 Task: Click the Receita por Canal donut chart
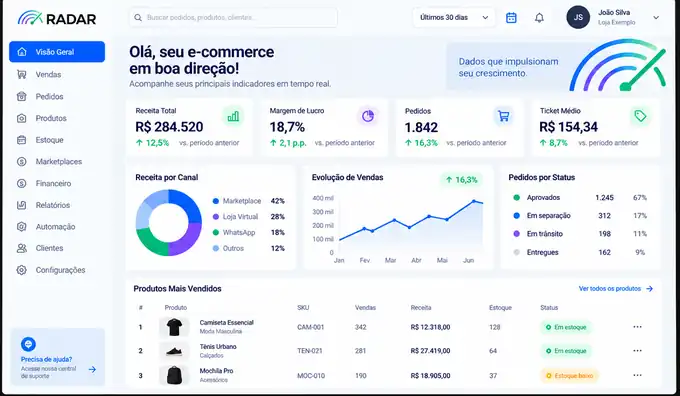click(169, 223)
